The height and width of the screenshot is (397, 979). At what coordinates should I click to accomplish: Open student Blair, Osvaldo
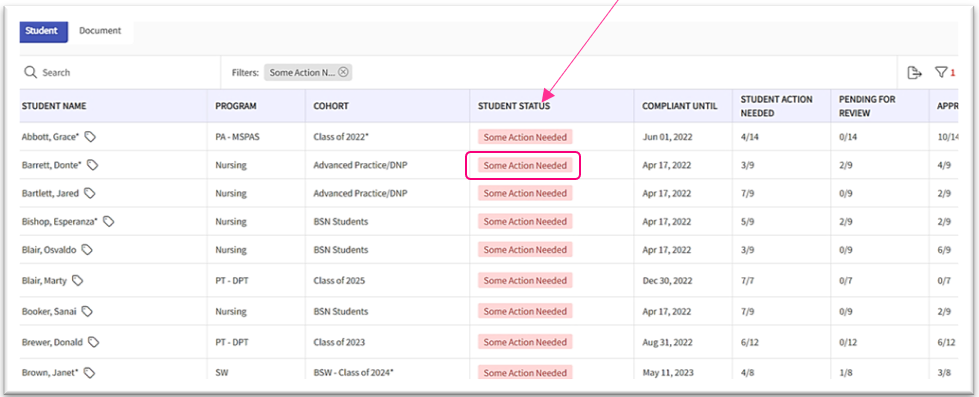tap(49, 250)
